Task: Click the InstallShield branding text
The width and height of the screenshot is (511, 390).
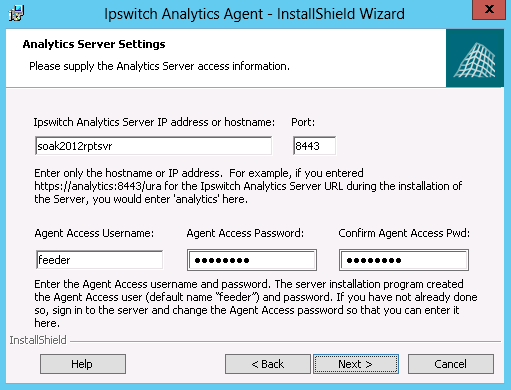Action: point(38,340)
